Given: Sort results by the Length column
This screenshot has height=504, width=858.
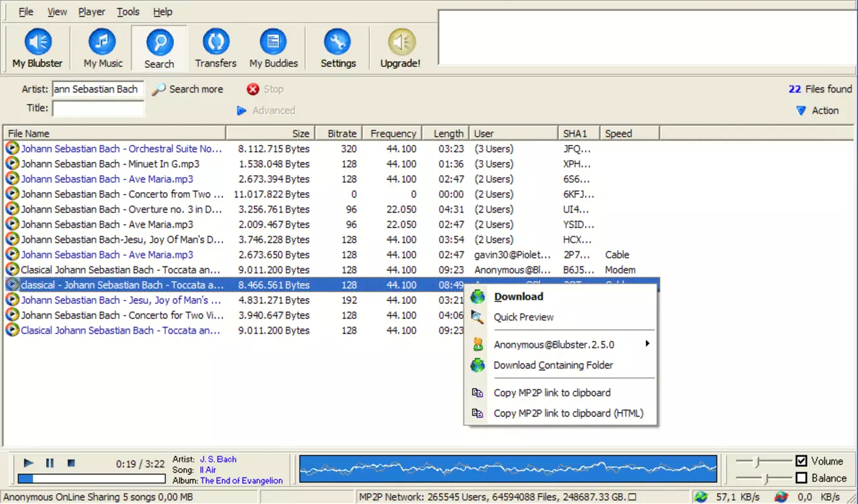Looking at the screenshot, I should coord(446,134).
